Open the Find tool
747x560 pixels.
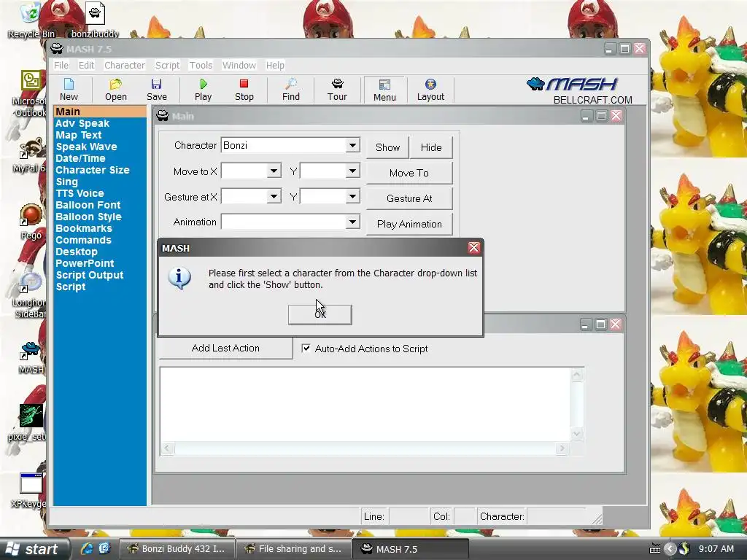(x=290, y=90)
